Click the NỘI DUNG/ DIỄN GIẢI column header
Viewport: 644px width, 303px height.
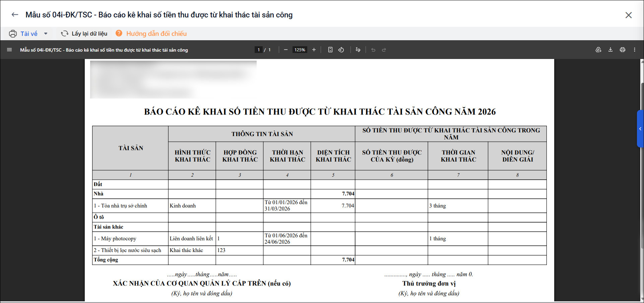(x=518, y=156)
